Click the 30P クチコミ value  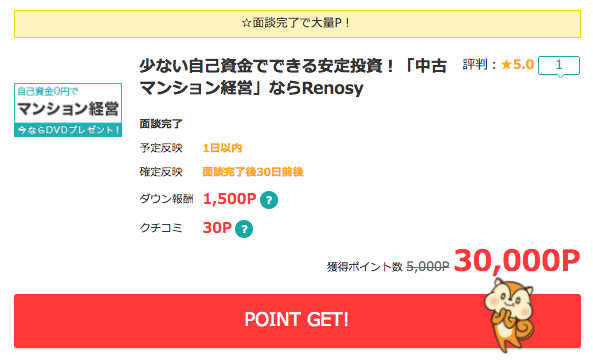(x=217, y=228)
